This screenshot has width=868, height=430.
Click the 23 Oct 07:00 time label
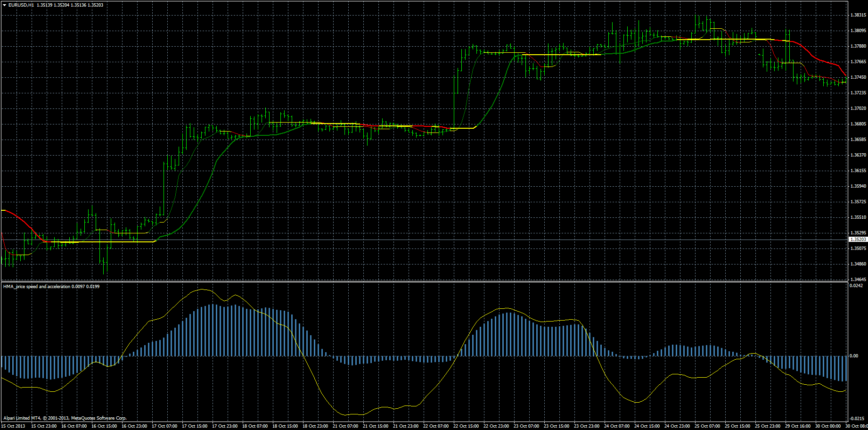click(x=526, y=426)
